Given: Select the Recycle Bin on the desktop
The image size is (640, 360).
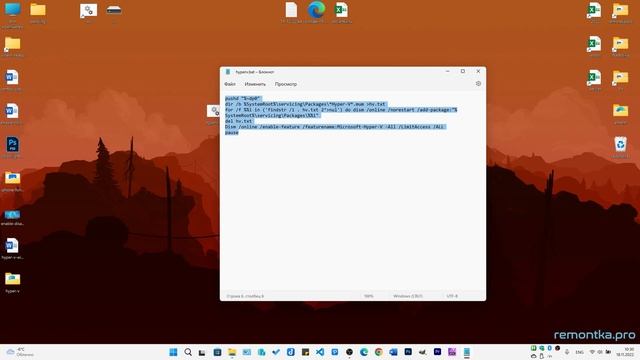Looking at the screenshot, I should 620,147.
